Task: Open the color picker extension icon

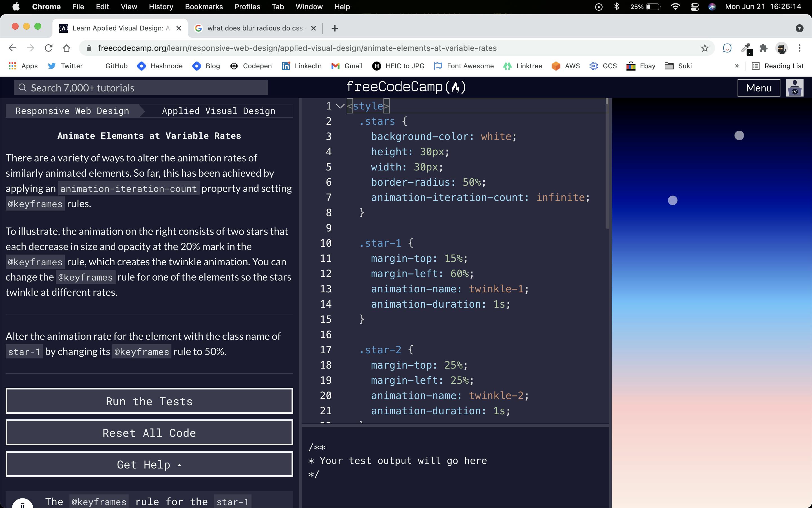Action: point(747,49)
